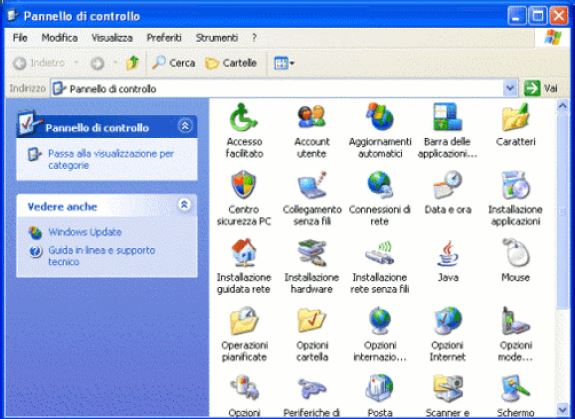
Task: Collapse the Vedere anche section
Action: coord(184,204)
